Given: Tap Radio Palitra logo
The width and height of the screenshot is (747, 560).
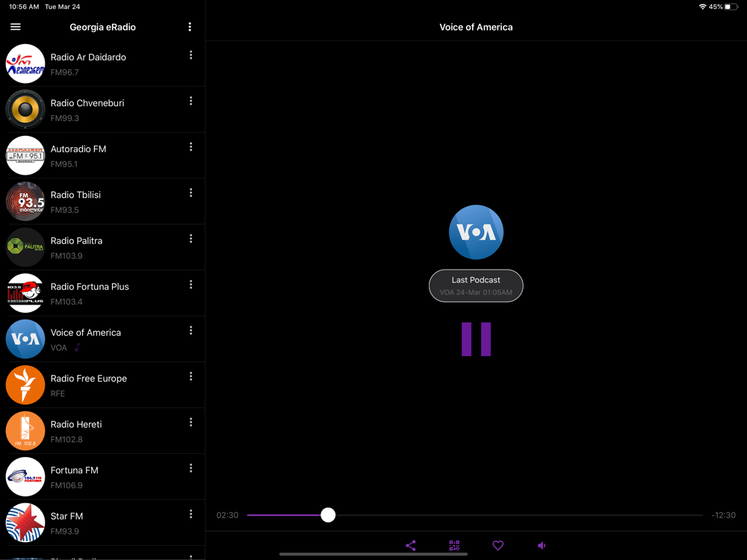Looking at the screenshot, I should click(x=25, y=247).
